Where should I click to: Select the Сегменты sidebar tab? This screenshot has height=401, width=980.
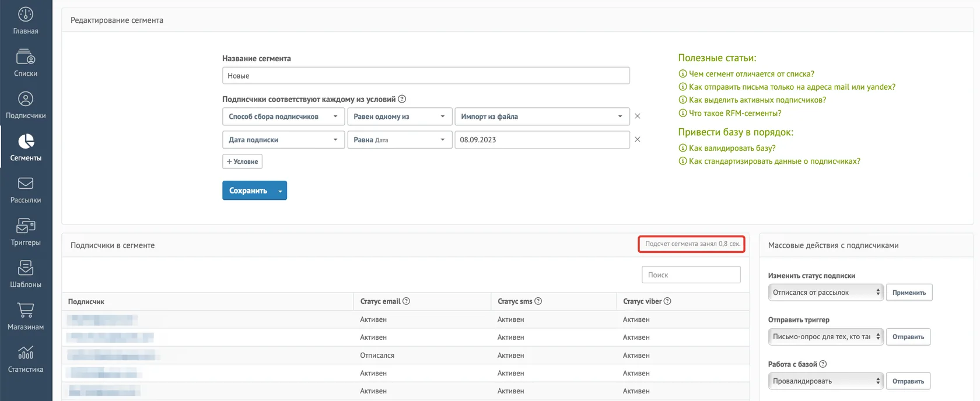pos(26,147)
